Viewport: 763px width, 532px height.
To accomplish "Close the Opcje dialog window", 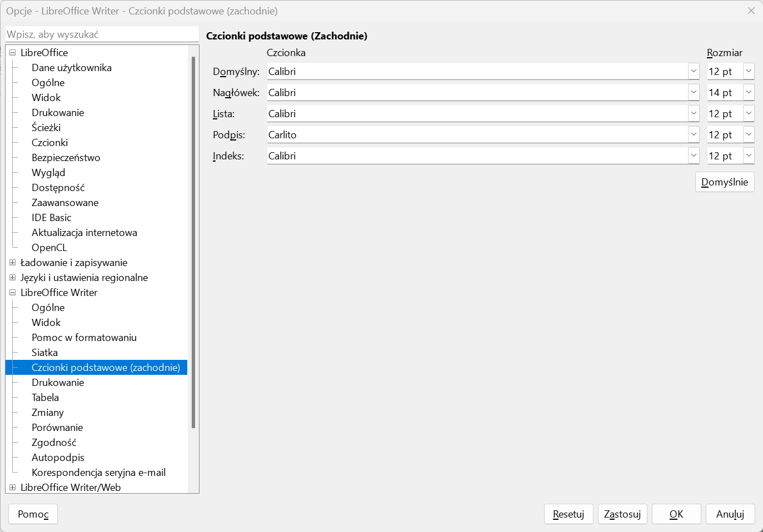I will pyautogui.click(x=751, y=11).
